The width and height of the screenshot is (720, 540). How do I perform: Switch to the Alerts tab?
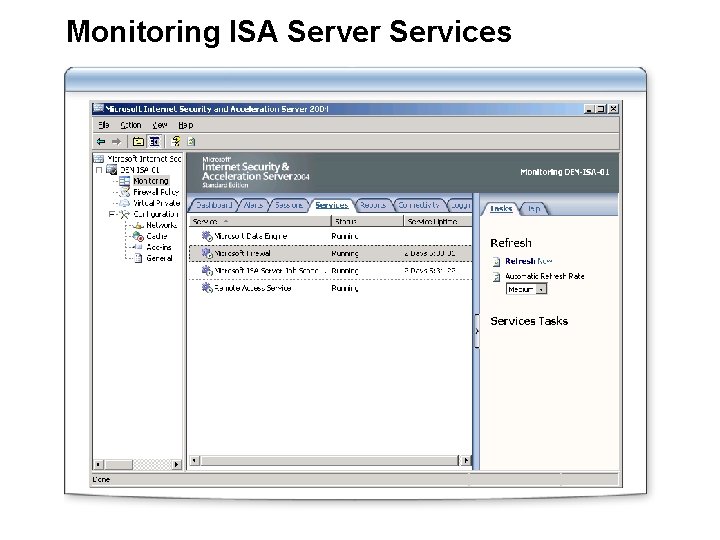point(253,205)
